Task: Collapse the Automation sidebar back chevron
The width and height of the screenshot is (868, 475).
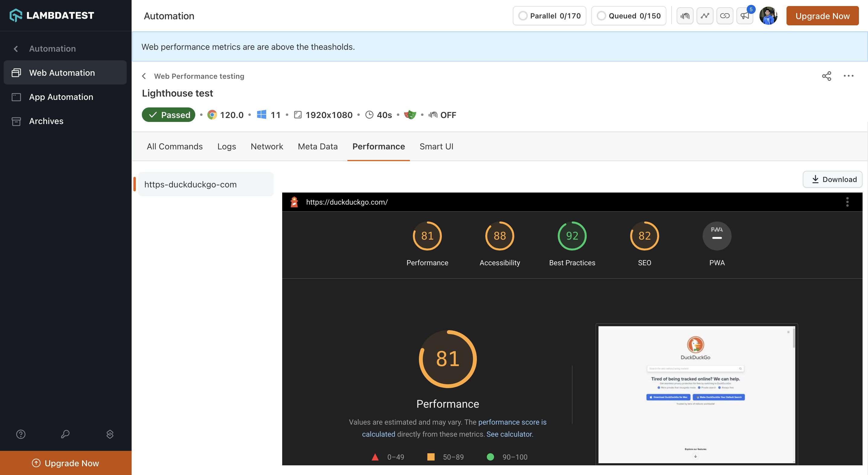Action: tap(16, 49)
